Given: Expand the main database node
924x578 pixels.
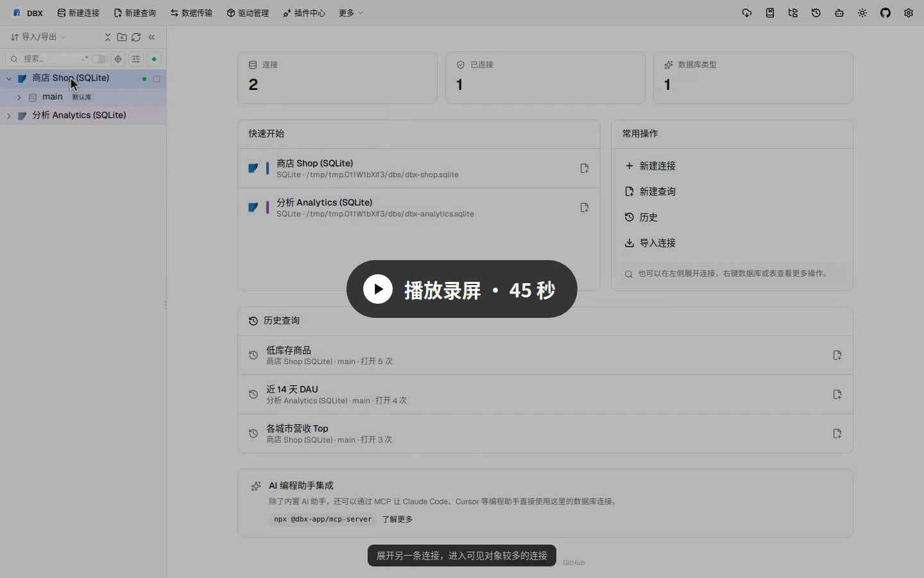Looking at the screenshot, I should pyautogui.click(x=19, y=98).
